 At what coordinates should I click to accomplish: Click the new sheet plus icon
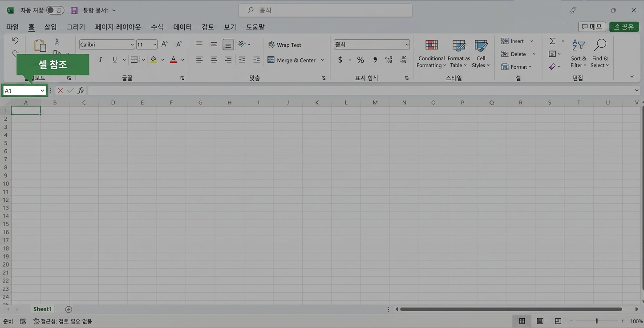[x=69, y=309]
